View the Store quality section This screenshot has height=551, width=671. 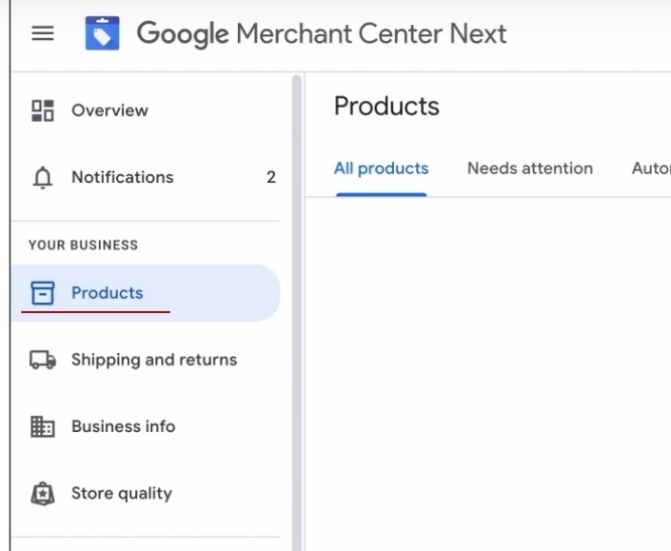pos(121,493)
